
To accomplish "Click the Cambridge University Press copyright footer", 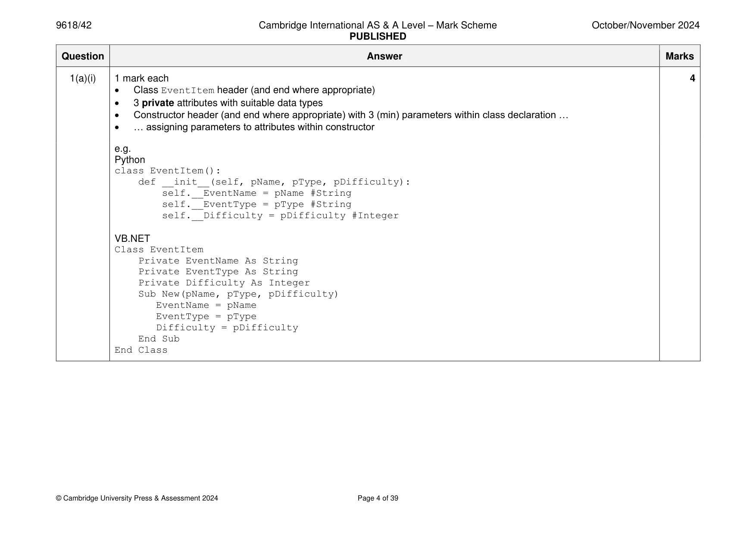I will tap(137, 498).
